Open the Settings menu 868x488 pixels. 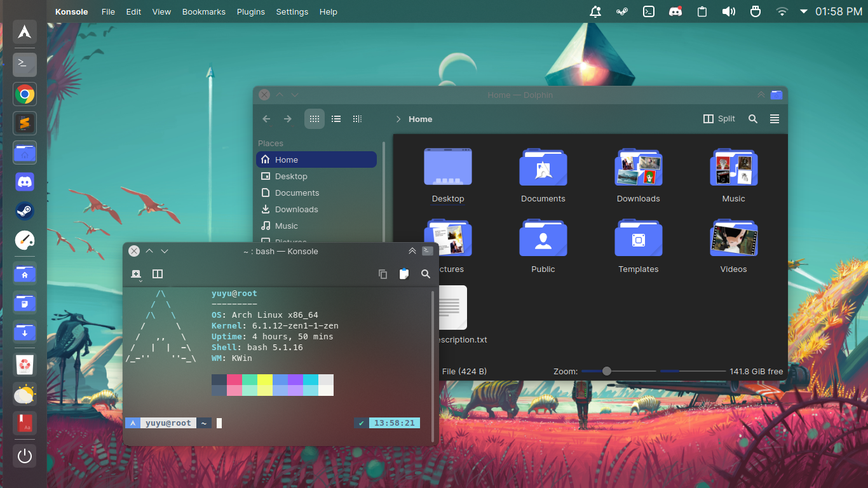pyautogui.click(x=292, y=11)
